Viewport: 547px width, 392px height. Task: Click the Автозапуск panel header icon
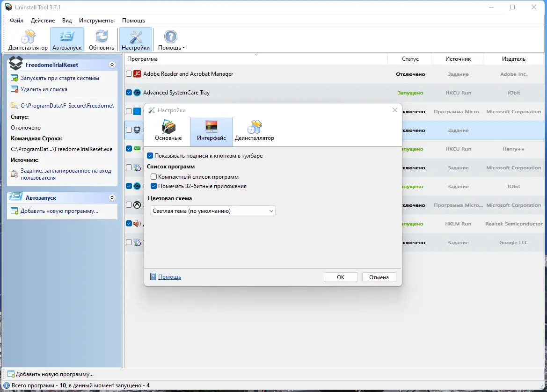tap(16, 196)
